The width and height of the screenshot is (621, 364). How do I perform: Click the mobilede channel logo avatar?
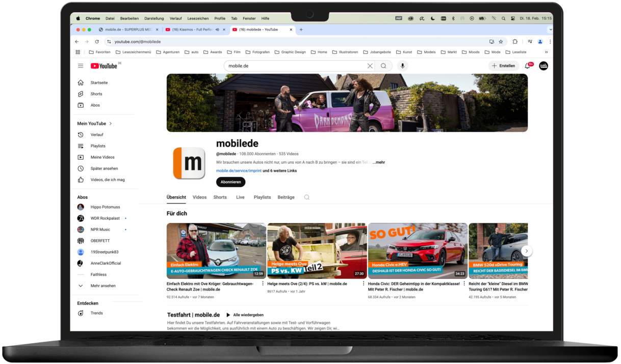pyautogui.click(x=189, y=163)
